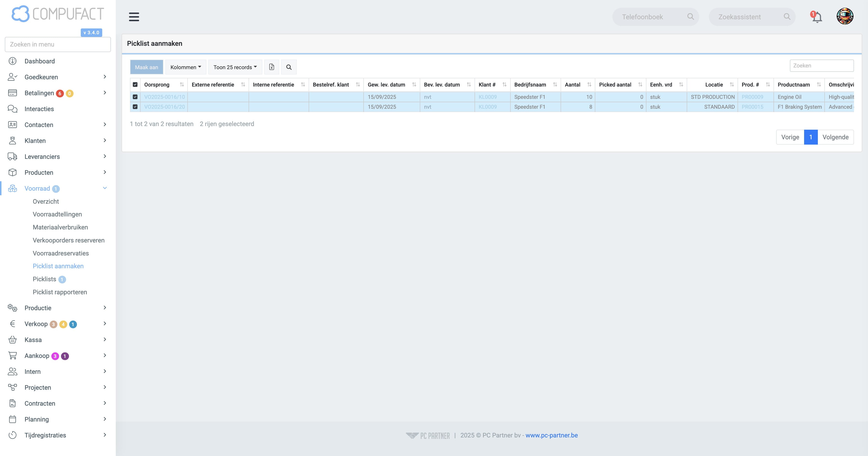Click the Compufact logo
The height and width of the screenshot is (456, 868).
58,14
